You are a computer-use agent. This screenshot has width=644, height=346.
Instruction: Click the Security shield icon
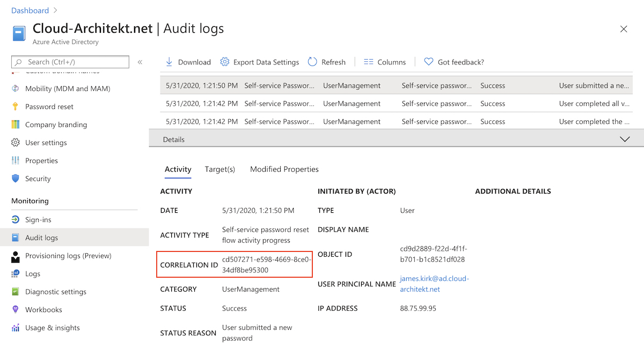point(16,178)
